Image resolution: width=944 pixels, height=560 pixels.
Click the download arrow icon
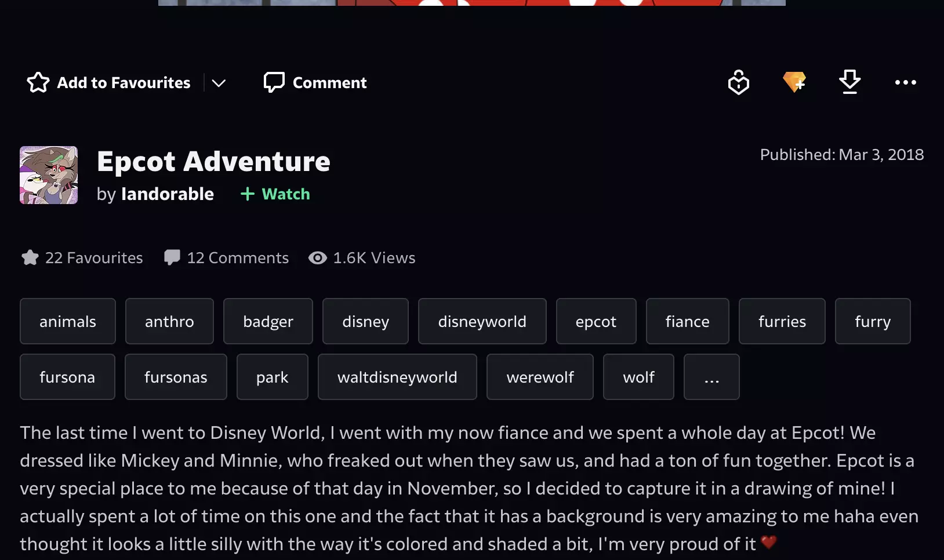click(x=850, y=82)
